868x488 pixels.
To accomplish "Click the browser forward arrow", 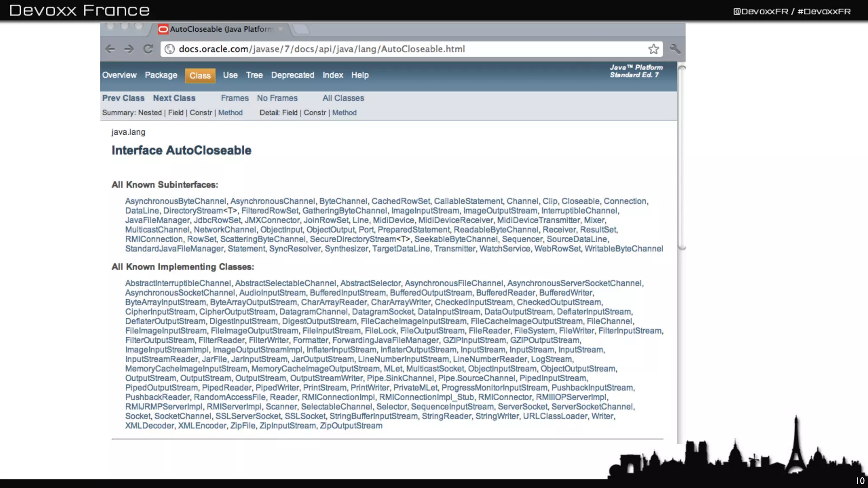I will point(129,49).
